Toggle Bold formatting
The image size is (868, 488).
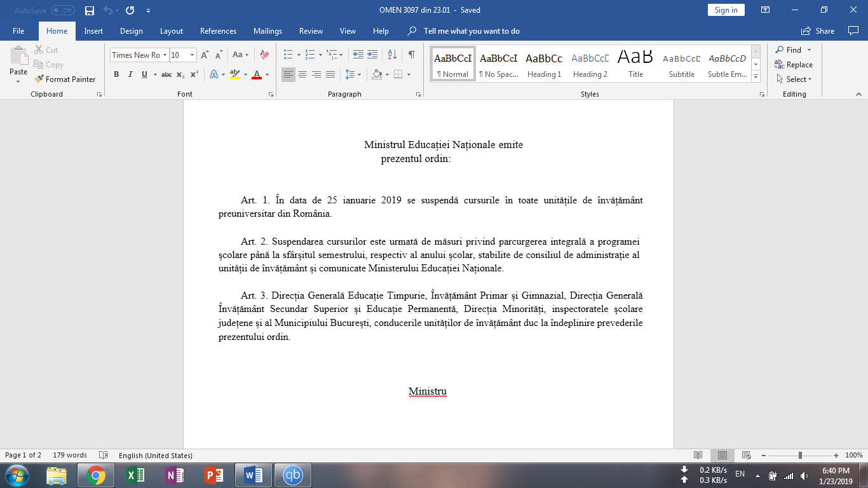pyautogui.click(x=116, y=74)
